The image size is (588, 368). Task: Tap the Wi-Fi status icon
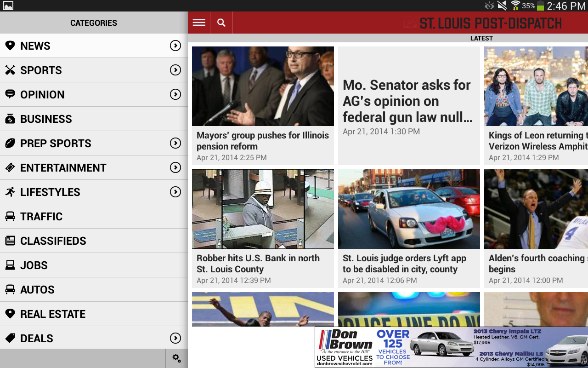click(515, 6)
